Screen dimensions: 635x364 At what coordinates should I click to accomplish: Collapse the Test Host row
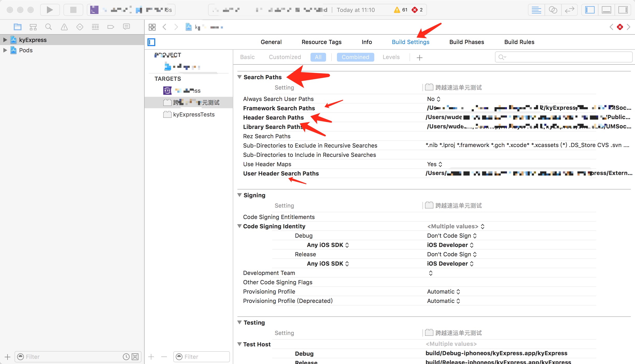coord(239,344)
